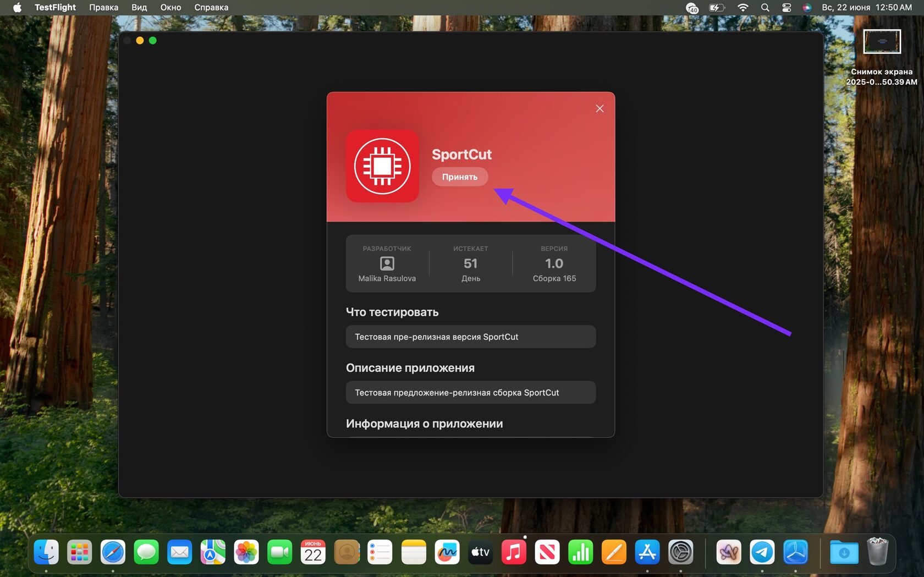Viewport: 924px width, 577px height.
Task: Click the cloud status icon with badge 40
Action: 692,8
